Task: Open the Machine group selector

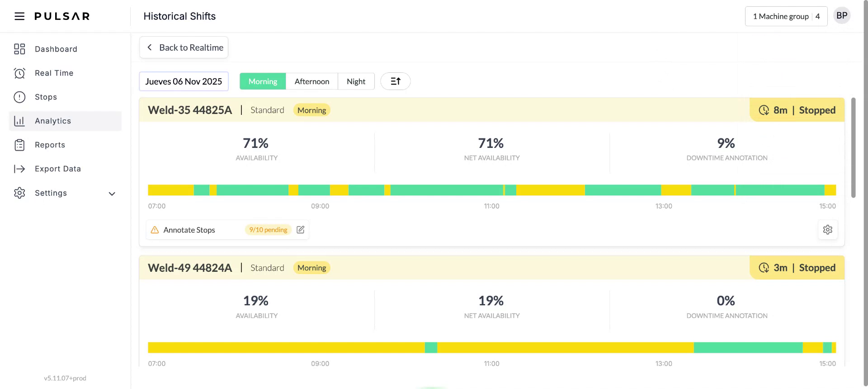Action: (x=786, y=16)
